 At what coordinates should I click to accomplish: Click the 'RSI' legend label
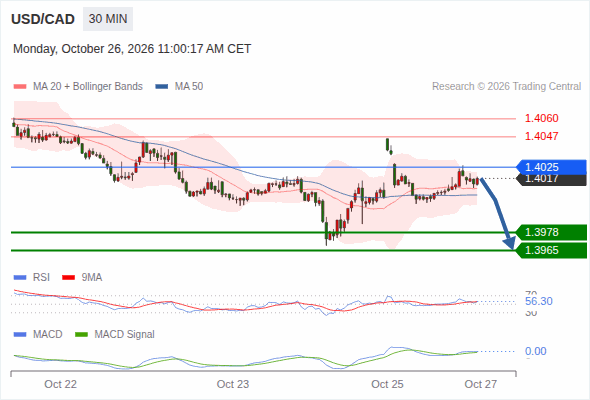coord(41,278)
